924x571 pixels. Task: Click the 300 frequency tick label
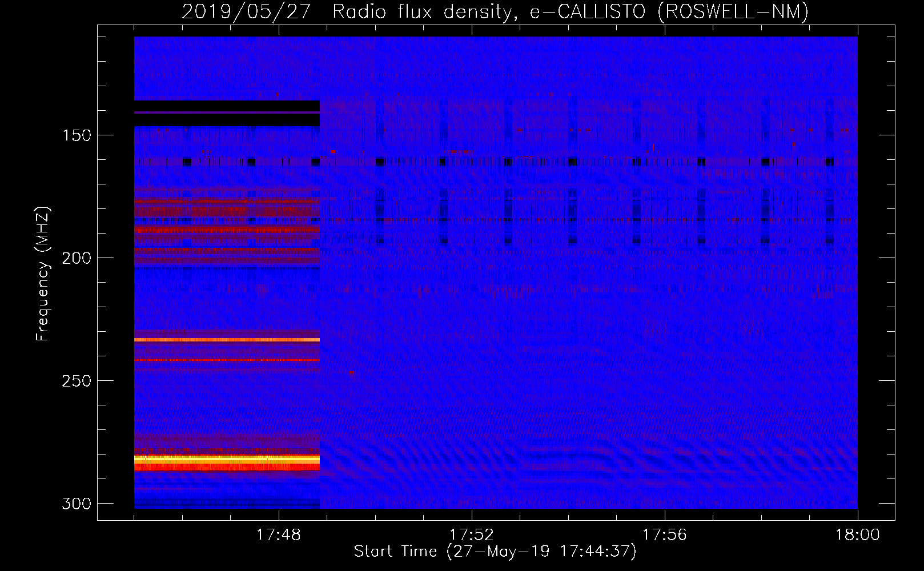(x=77, y=504)
